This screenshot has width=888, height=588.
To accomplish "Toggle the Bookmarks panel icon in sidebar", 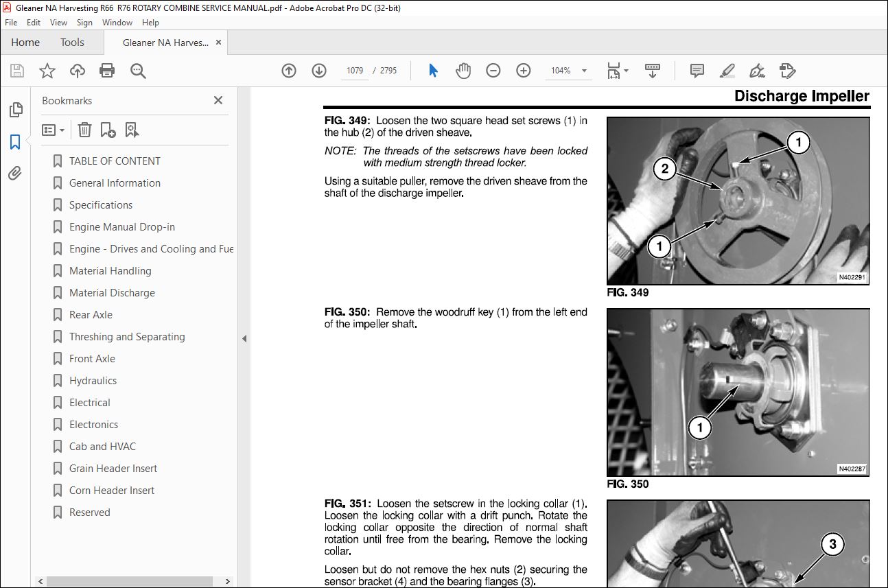I will point(15,142).
